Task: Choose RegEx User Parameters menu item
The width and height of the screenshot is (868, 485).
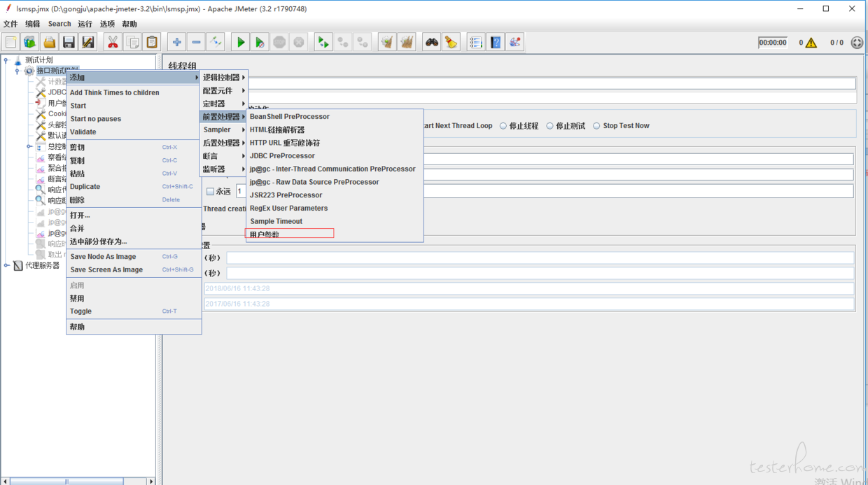Action: click(x=335, y=208)
